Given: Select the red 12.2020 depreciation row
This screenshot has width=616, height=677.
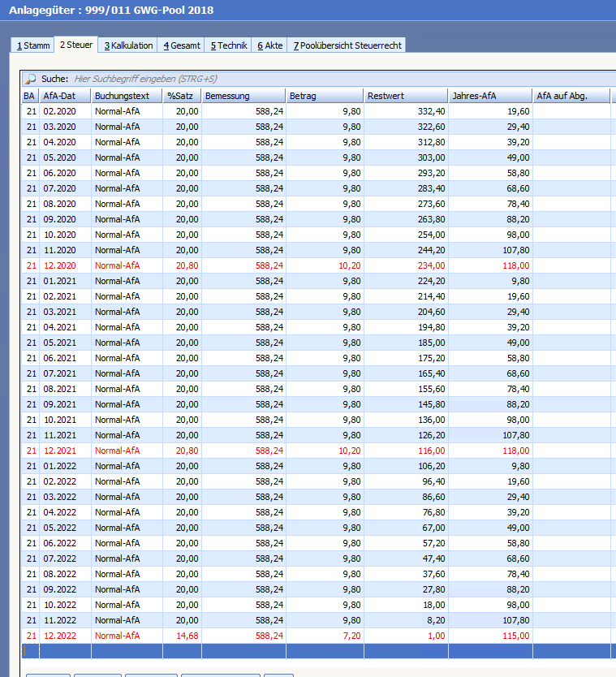Looking at the screenshot, I should (243, 265).
